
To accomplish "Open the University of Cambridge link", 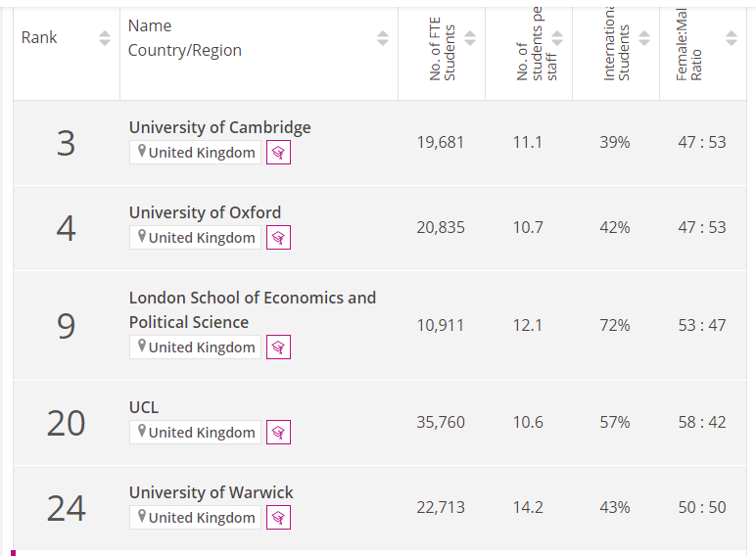I will 219,127.
